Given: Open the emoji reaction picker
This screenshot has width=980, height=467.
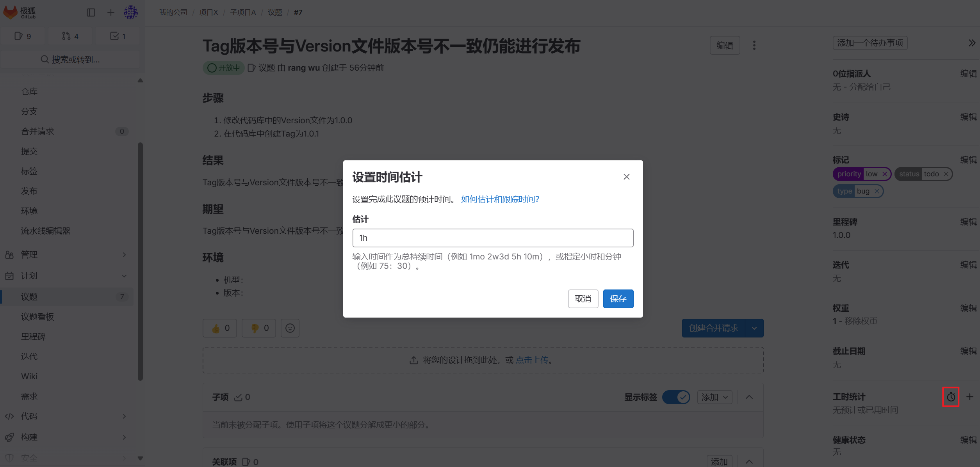Looking at the screenshot, I should (290, 328).
